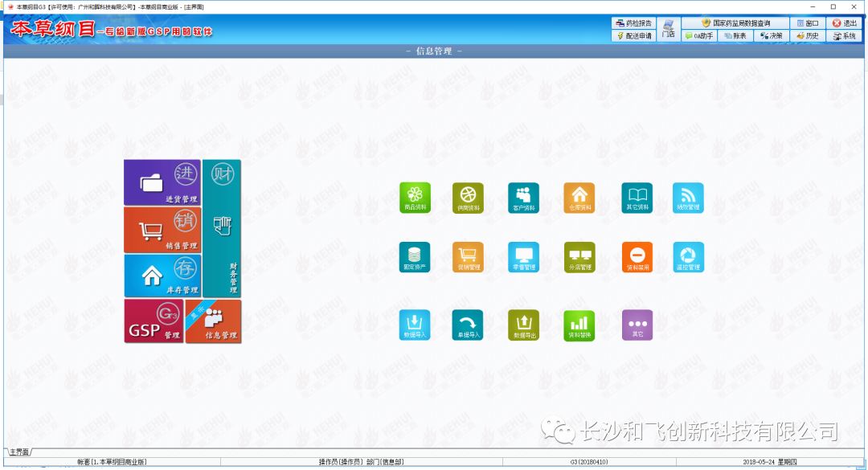Image resolution: width=868 pixels, height=470 pixels.
Task: Open the 窗口 window menu
Action: 808,23
